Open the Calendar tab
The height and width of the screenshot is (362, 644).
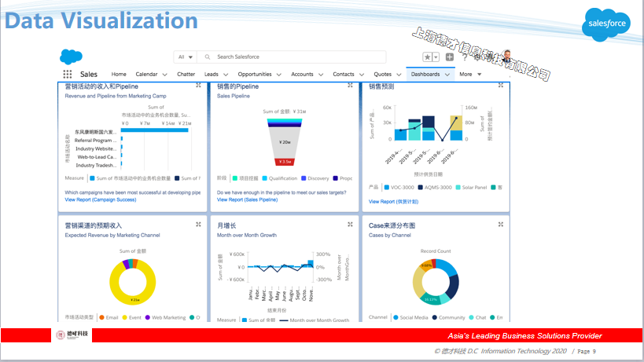pyautogui.click(x=146, y=74)
